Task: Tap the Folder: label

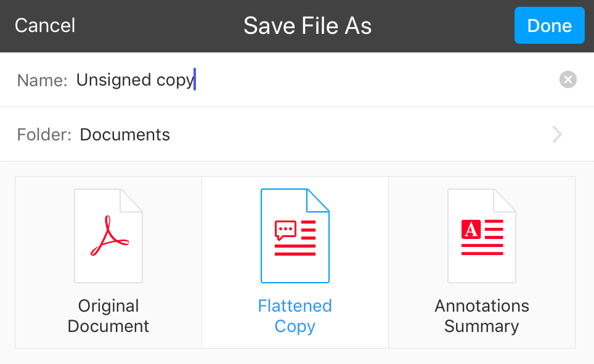Action: click(x=44, y=134)
